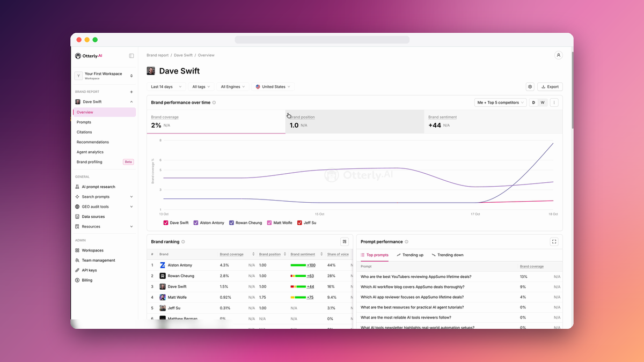
Task: Toggle Rowan Cheung legend checkbox
Action: pyautogui.click(x=231, y=223)
